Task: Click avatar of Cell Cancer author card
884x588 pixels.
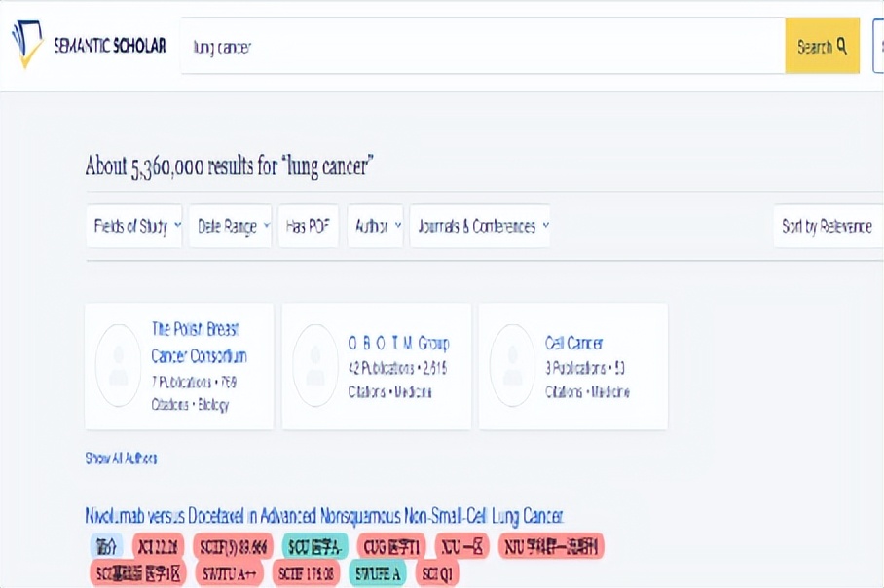Action: pos(512,365)
